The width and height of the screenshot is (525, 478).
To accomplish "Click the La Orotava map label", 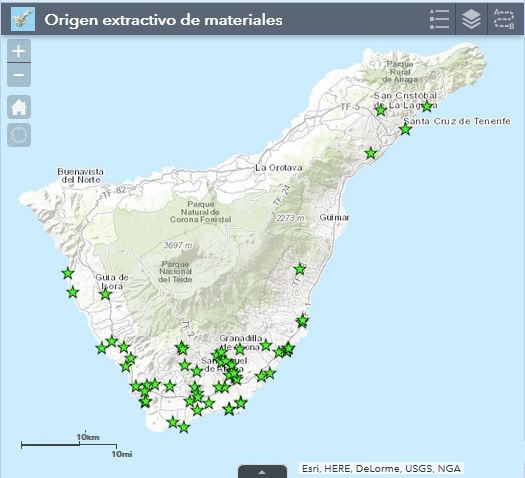I will (279, 168).
